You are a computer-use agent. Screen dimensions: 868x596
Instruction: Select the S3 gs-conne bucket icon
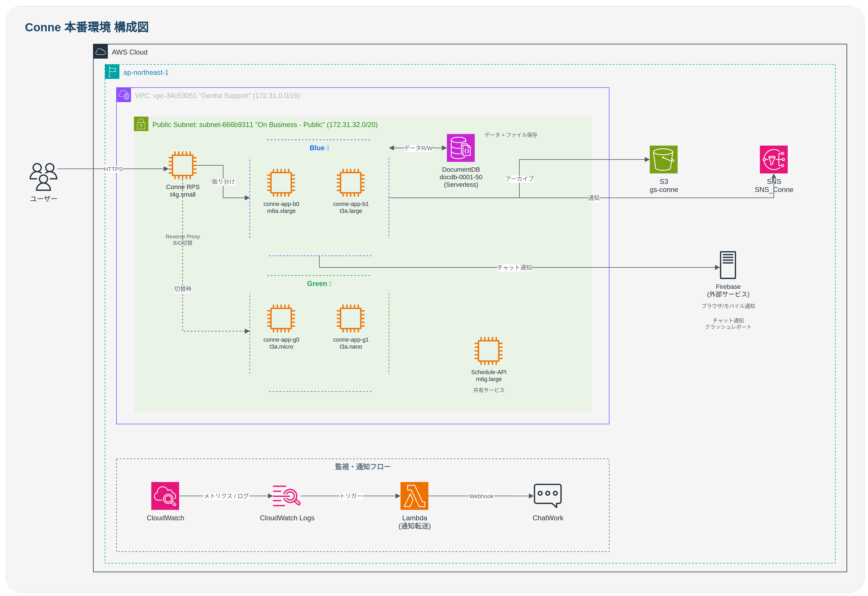point(663,160)
